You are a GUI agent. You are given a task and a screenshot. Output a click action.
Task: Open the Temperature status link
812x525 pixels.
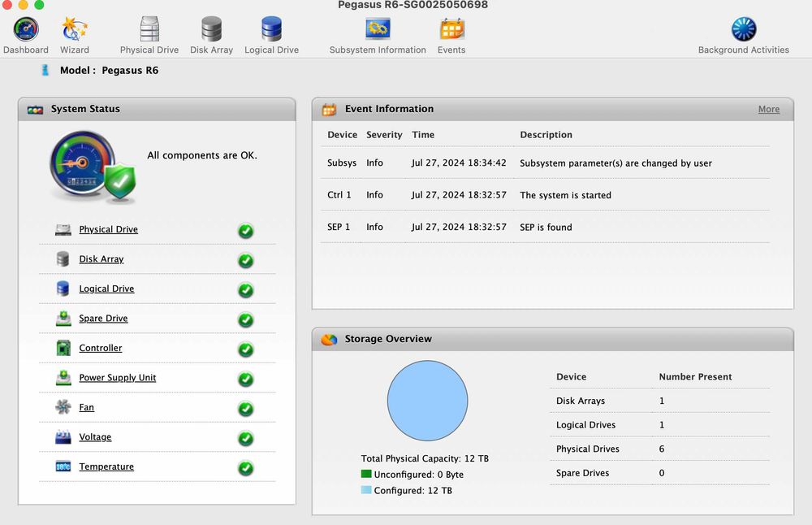pyautogui.click(x=106, y=466)
